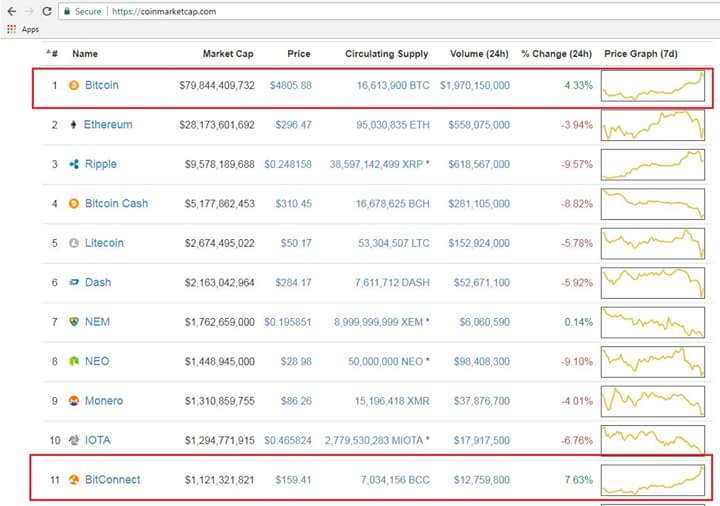Open the Ethereum link
The width and height of the screenshot is (720, 506).
pos(108,124)
